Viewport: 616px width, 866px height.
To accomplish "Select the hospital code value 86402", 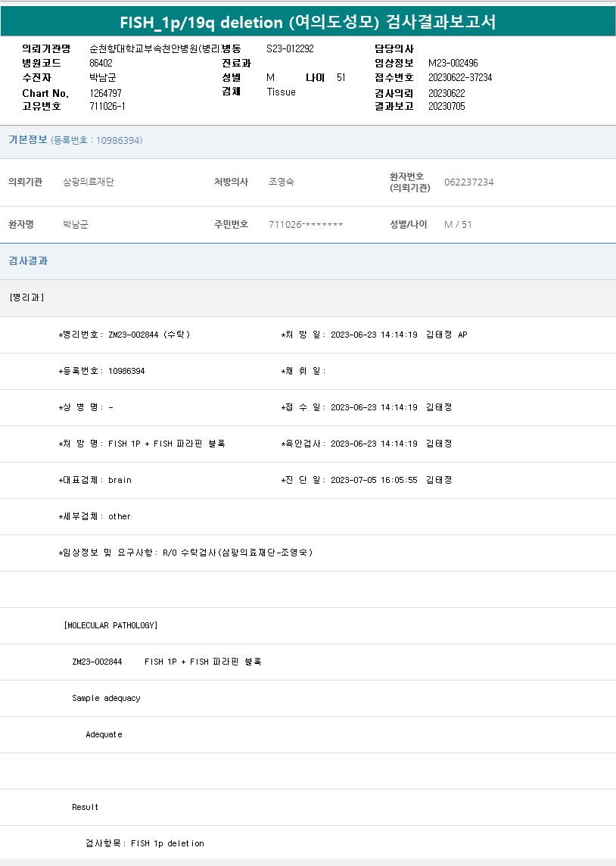I will coord(101,64).
